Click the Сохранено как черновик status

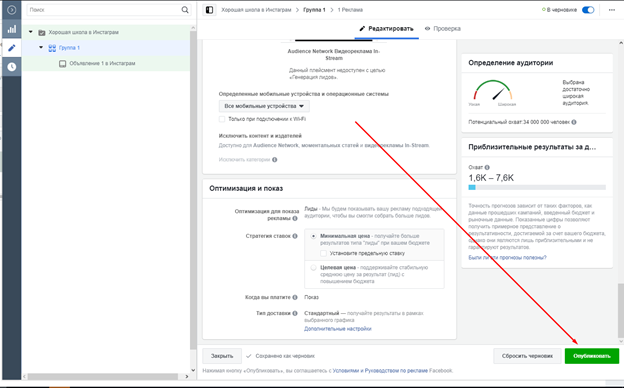coord(285,356)
